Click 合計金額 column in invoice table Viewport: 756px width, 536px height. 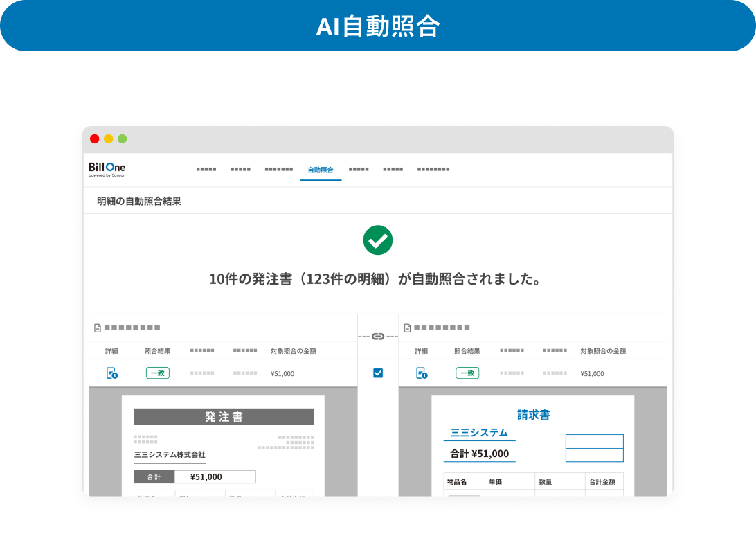pos(602,481)
